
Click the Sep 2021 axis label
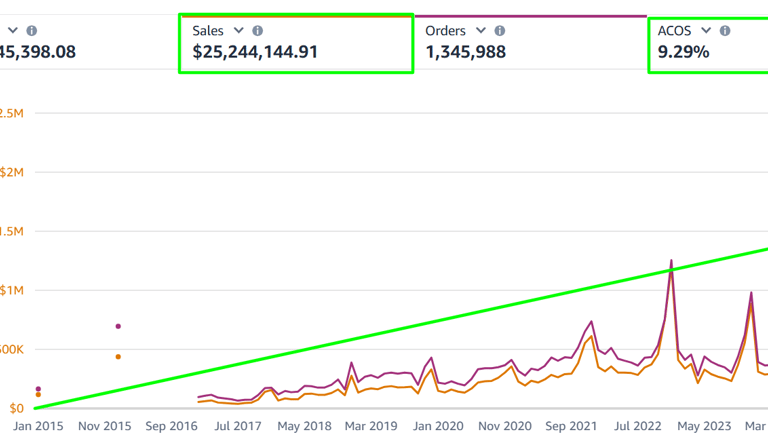click(571, 426)
